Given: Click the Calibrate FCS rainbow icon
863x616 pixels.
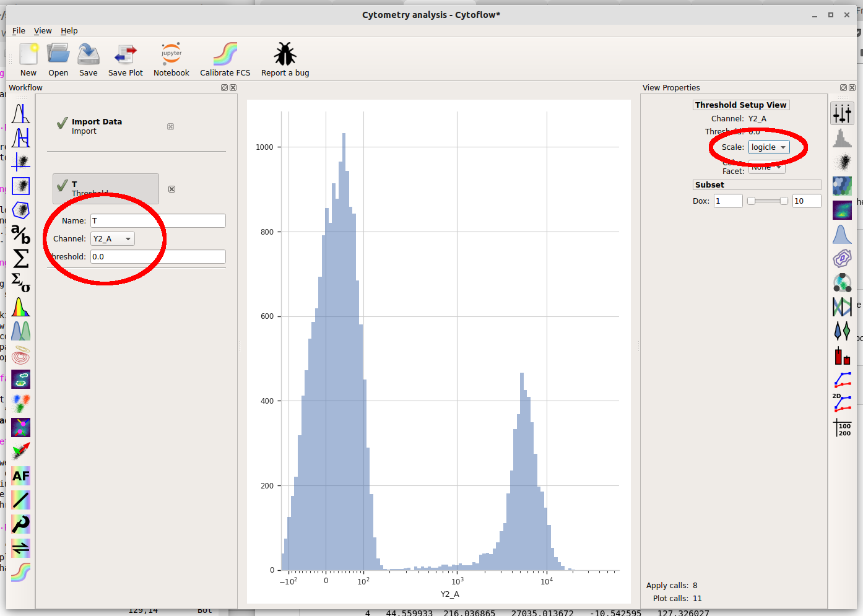Looking at the screenshot, I should point(225,54).
